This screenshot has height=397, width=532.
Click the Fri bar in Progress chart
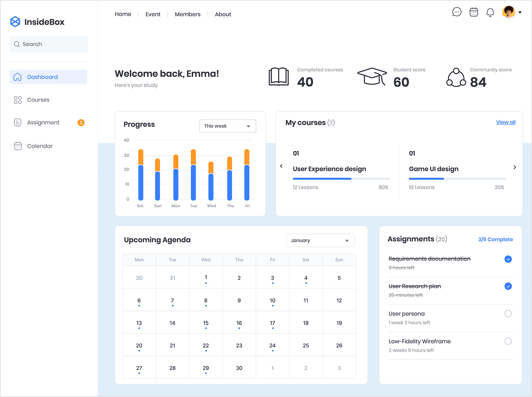[247, 175]
